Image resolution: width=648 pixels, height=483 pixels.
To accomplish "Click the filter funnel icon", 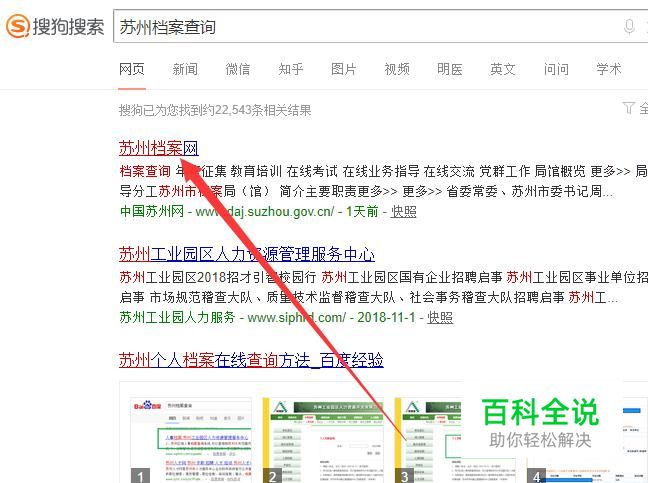I will pos(629,108).
